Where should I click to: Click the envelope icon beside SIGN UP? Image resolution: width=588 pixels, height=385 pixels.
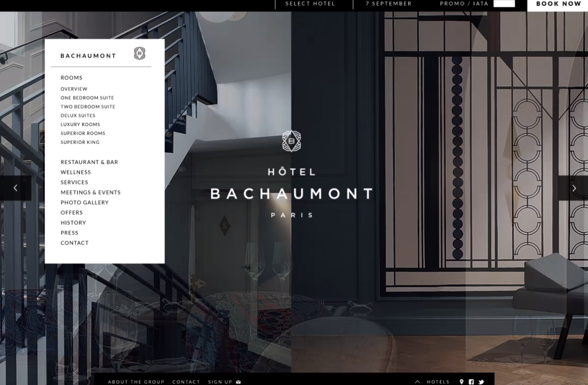pos(238,382)
